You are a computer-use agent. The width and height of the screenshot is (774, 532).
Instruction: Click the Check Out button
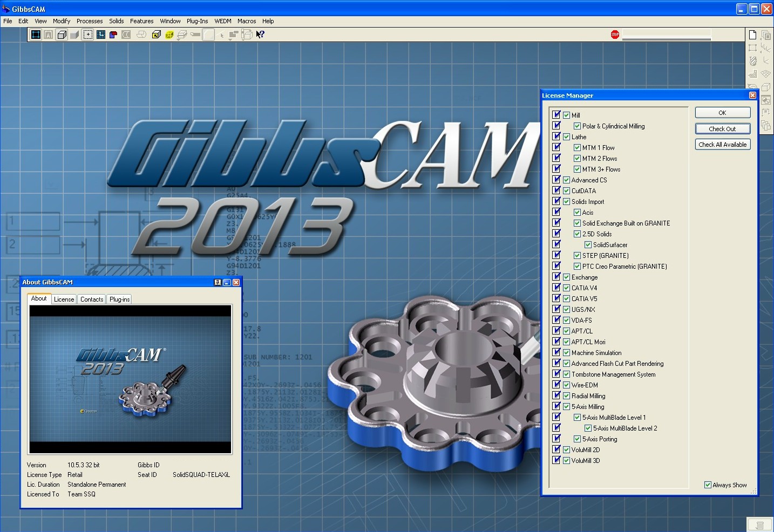[x=723, y=129]
